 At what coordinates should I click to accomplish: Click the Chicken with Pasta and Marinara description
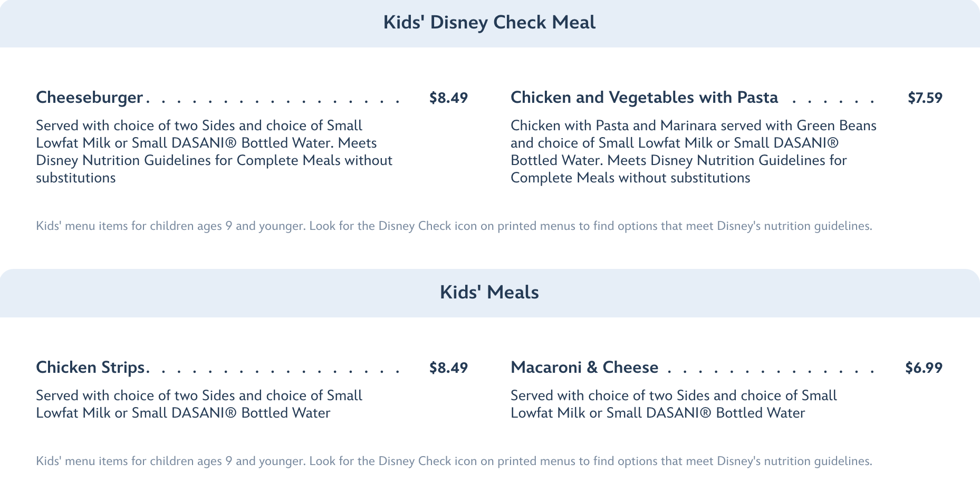693,151
